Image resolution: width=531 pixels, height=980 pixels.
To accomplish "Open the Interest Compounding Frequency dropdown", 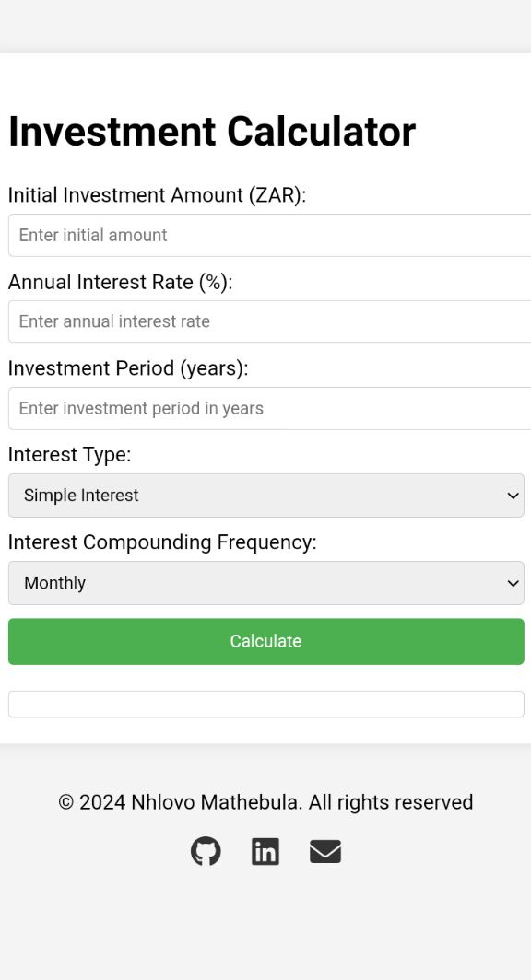I will click(x=265, y=582).
